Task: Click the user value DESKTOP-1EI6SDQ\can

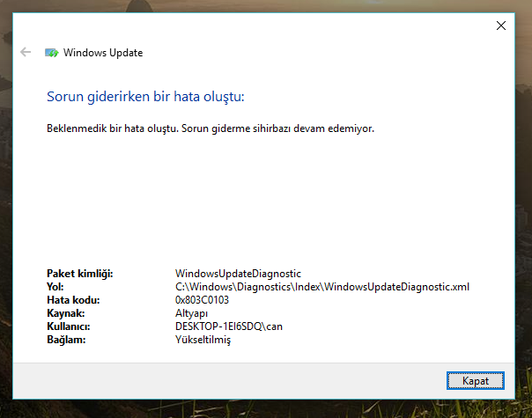Action: 229,326
